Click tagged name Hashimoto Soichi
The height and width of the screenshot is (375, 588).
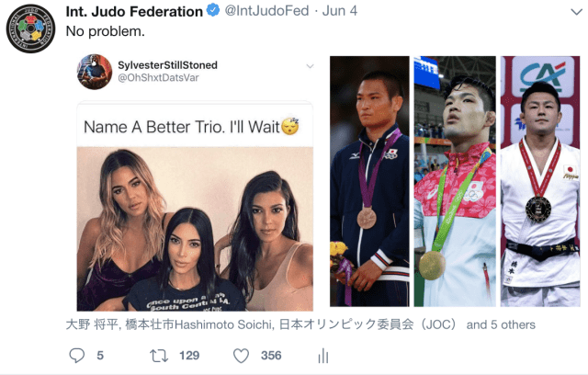[x=223, y=324]
